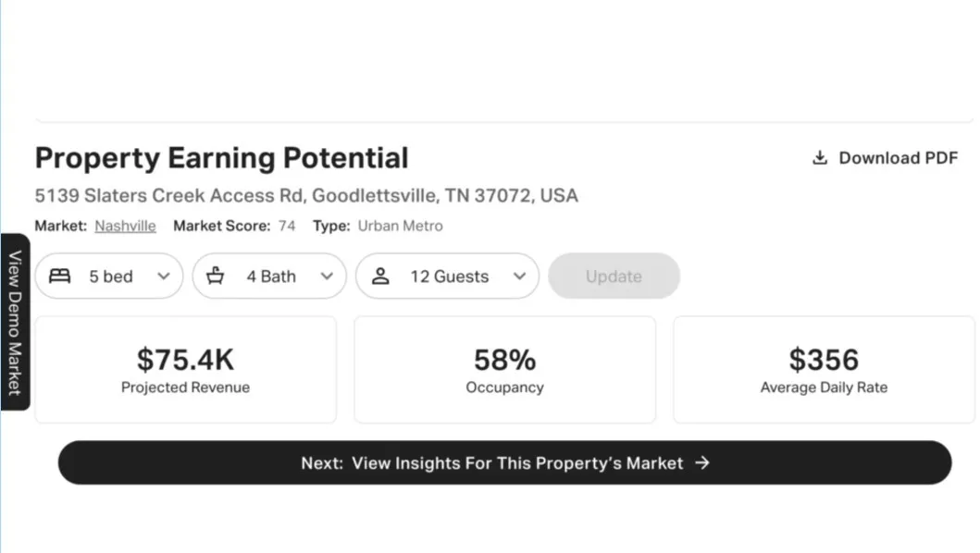Open the Nashville market link

tap(125, 226)
